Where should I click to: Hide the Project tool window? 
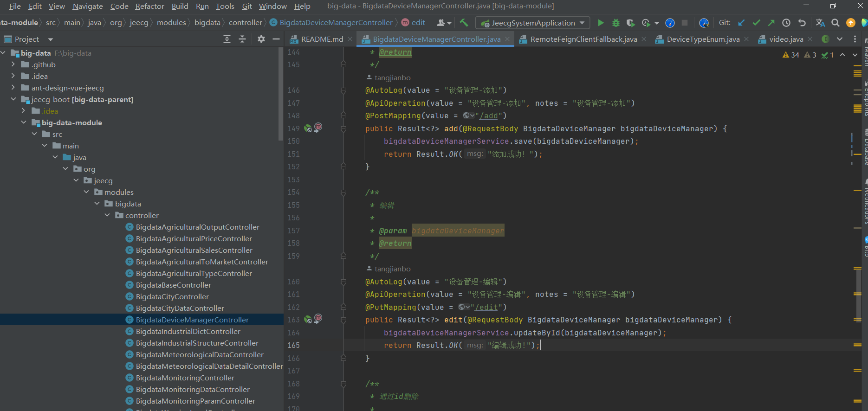[276, 39]
